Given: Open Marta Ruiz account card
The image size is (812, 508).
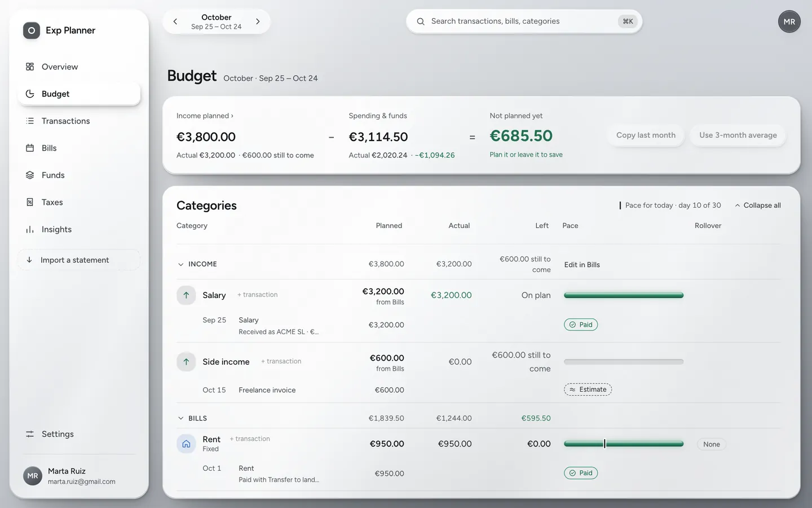Looking at the screenshot, I should pyautogui.click(x=79, y=476).
